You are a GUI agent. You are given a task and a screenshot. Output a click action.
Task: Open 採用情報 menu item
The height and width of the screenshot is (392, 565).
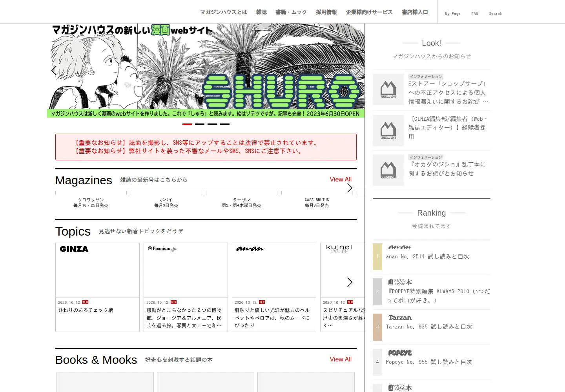click(326, 12)
